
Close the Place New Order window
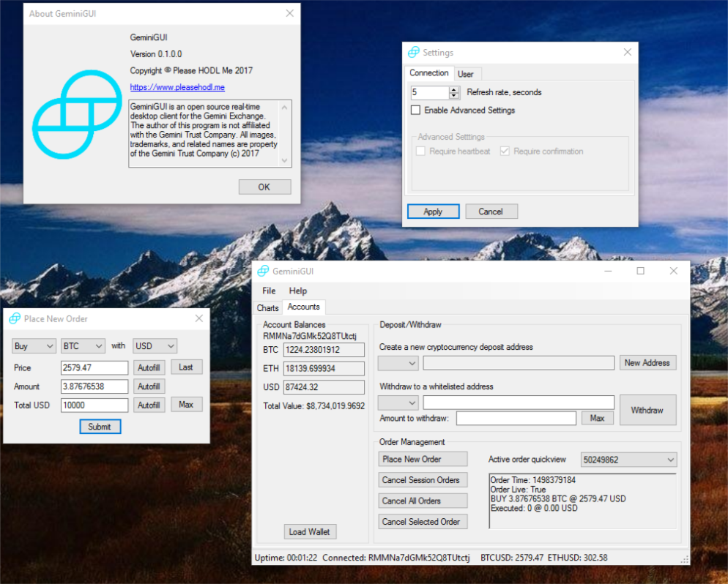199,318
